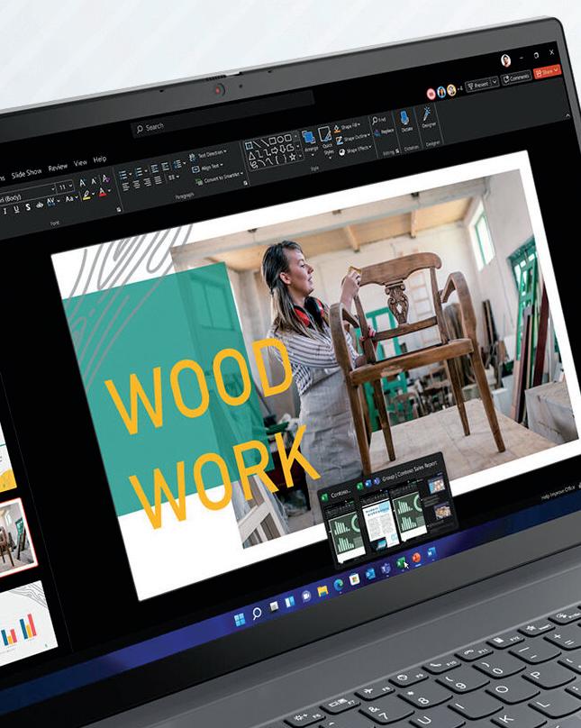581x728 pixels.
Task: Click the red Share button
Action: point(547,71)
